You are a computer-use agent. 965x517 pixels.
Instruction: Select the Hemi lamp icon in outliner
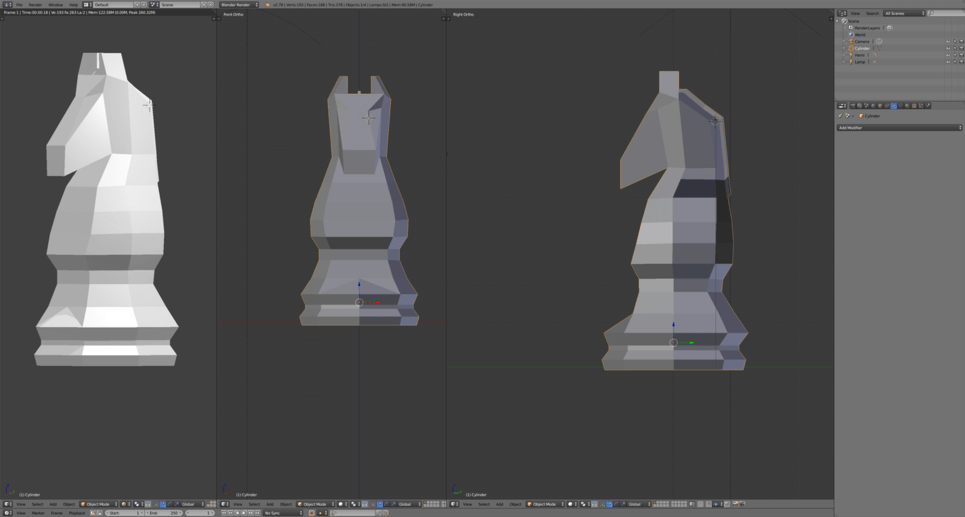coord(851,55)
